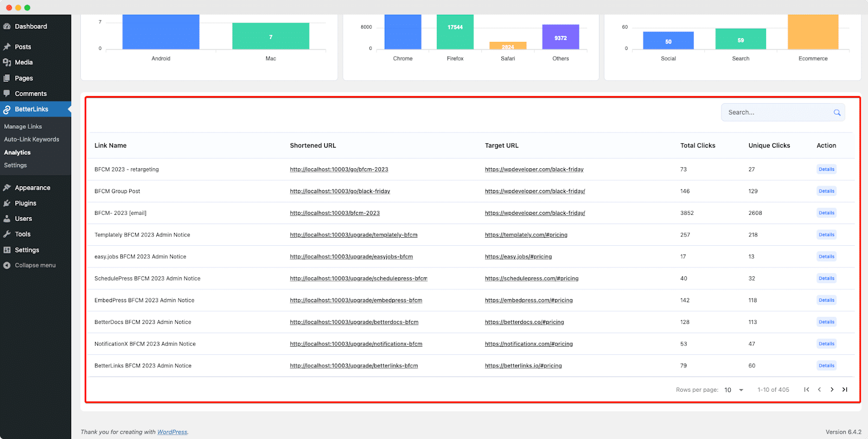The image size is (868, 439).
Task: View Details for SchedulePress BFCM row
Action: [826, 278]
